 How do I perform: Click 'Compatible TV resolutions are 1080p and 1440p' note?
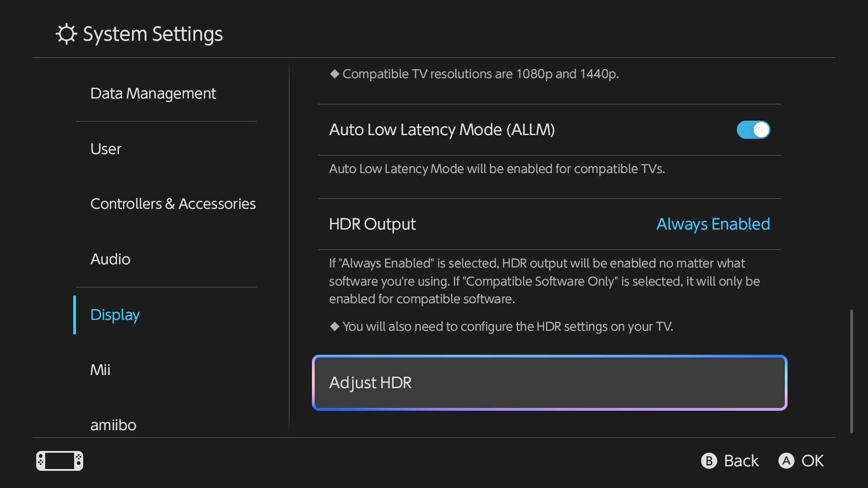(474, 74)
